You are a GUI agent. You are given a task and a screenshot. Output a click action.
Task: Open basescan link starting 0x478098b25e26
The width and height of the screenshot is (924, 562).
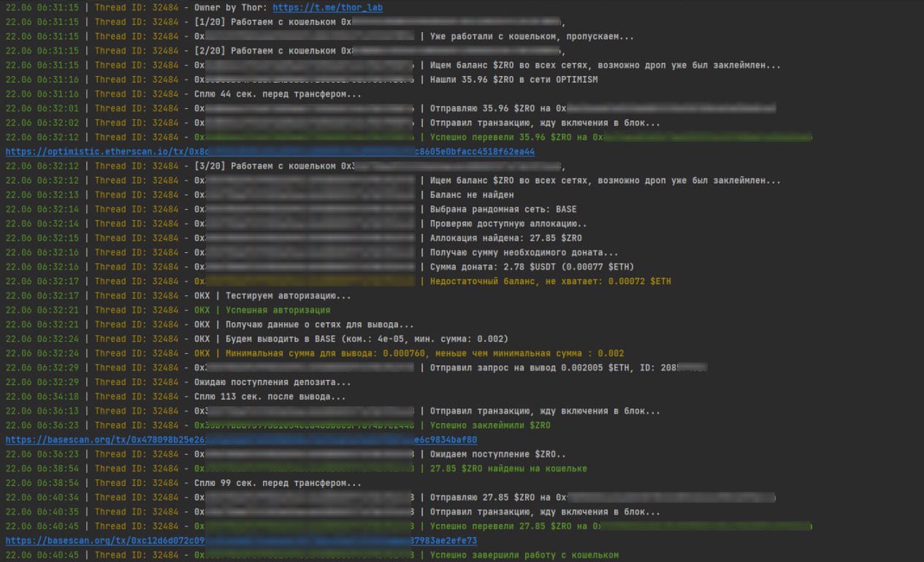(241, 440)
